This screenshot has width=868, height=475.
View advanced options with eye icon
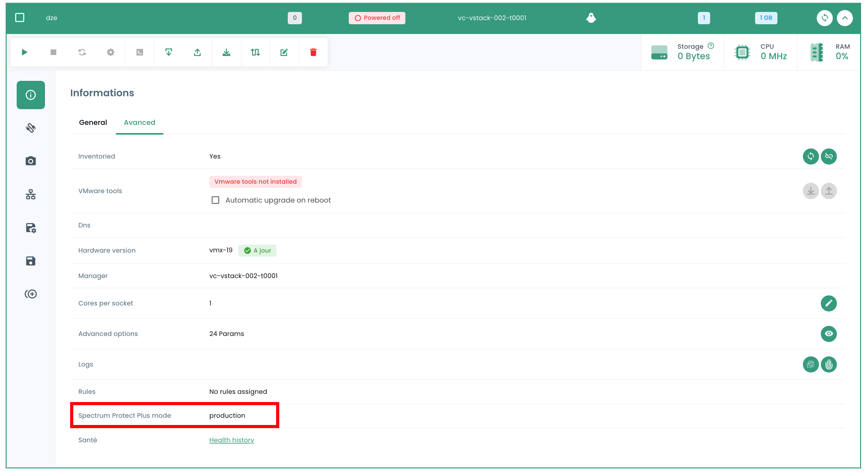pos(829,334)
